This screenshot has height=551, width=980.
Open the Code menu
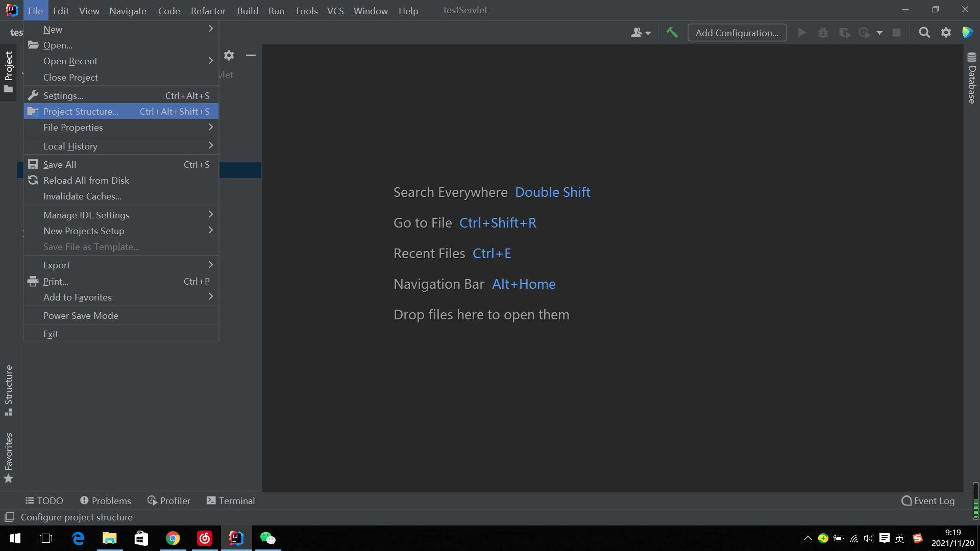[x=168, y=11]
